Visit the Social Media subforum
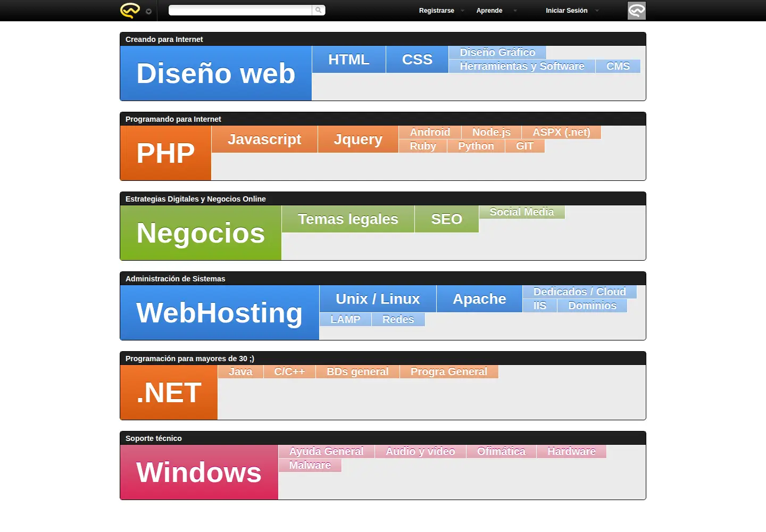The width and height of the screenshot is (766, 532). [522, 212]
